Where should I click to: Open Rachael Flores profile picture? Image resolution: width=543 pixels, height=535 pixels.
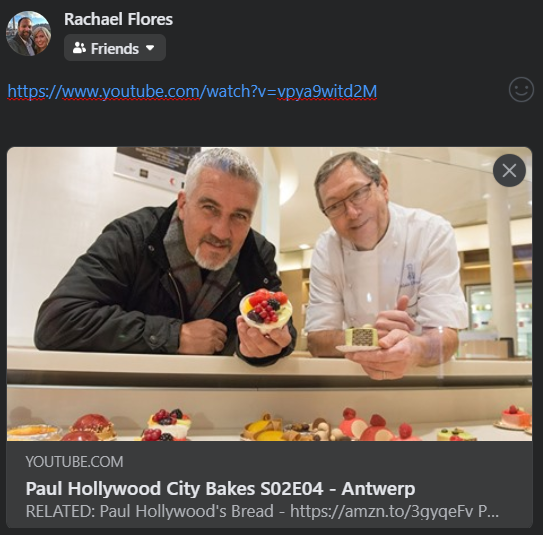coord(28,33)
